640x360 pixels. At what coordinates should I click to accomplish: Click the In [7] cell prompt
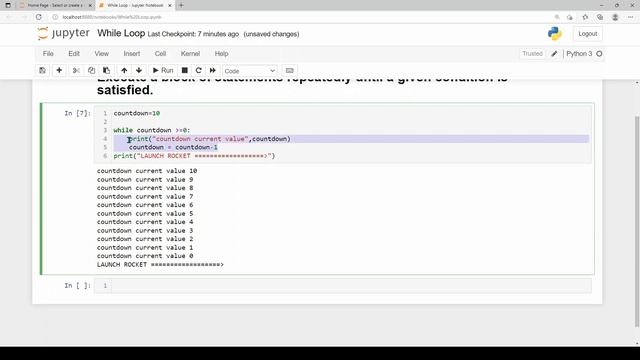78,113
